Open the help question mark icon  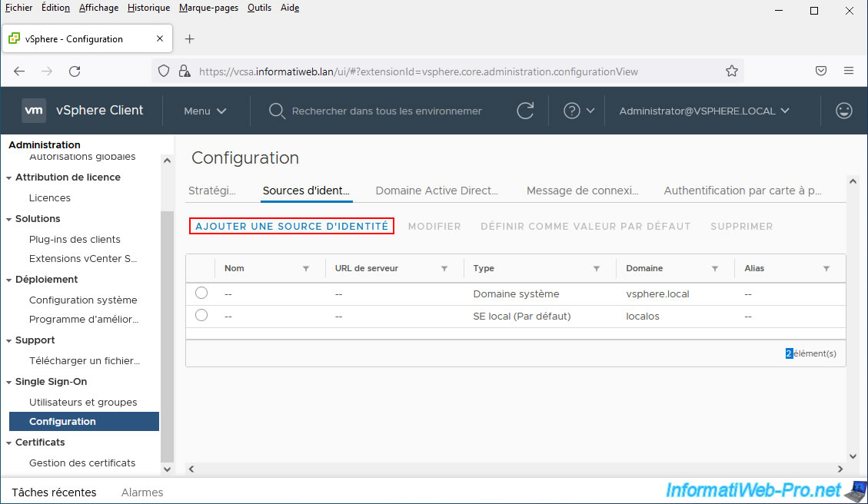[x=572, y=111]
